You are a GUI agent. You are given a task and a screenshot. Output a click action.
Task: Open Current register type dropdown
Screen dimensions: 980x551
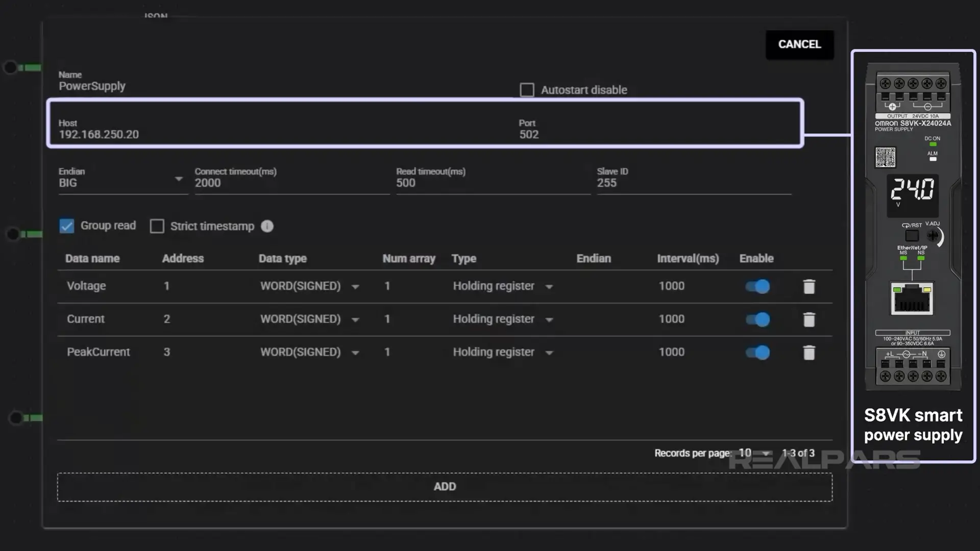(x=503, y=319)
